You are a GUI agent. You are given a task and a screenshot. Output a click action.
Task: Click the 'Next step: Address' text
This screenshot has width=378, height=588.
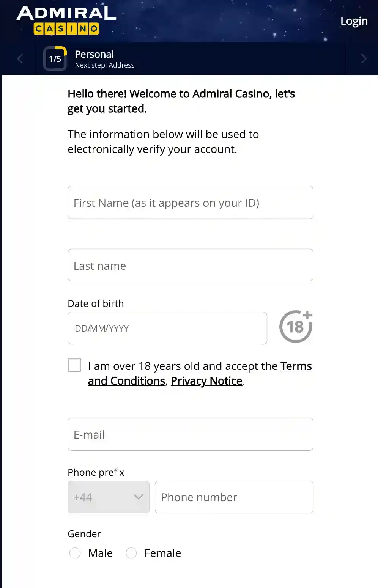coord(104,65)
